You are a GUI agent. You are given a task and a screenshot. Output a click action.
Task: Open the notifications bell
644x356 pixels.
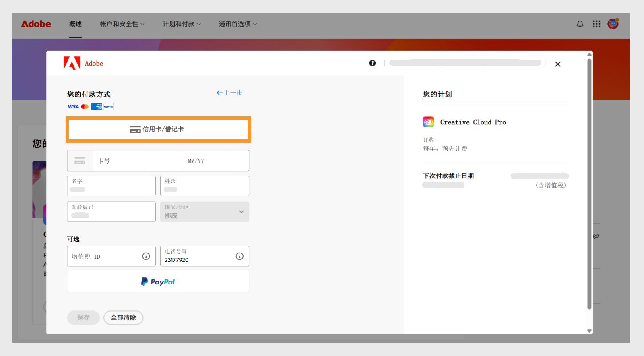point(580,24)
